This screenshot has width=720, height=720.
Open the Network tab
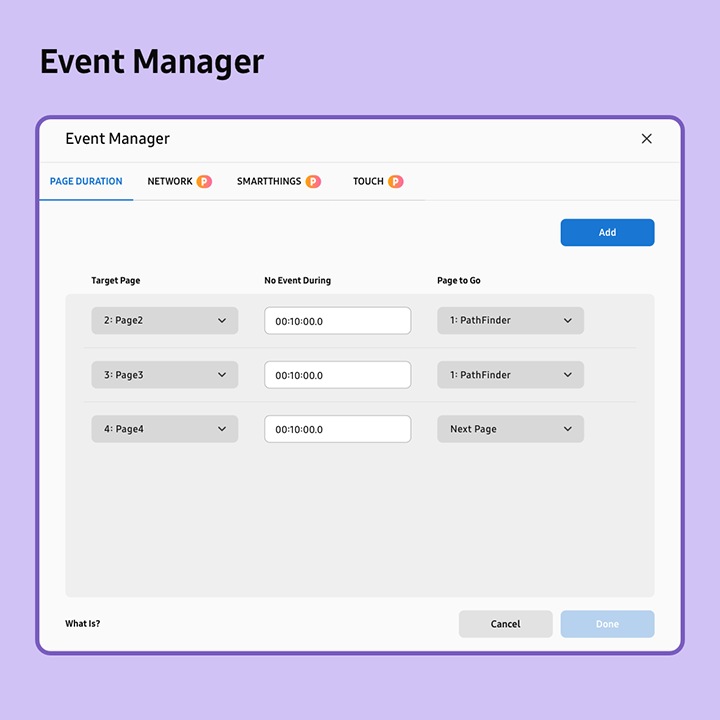(170, 182)
